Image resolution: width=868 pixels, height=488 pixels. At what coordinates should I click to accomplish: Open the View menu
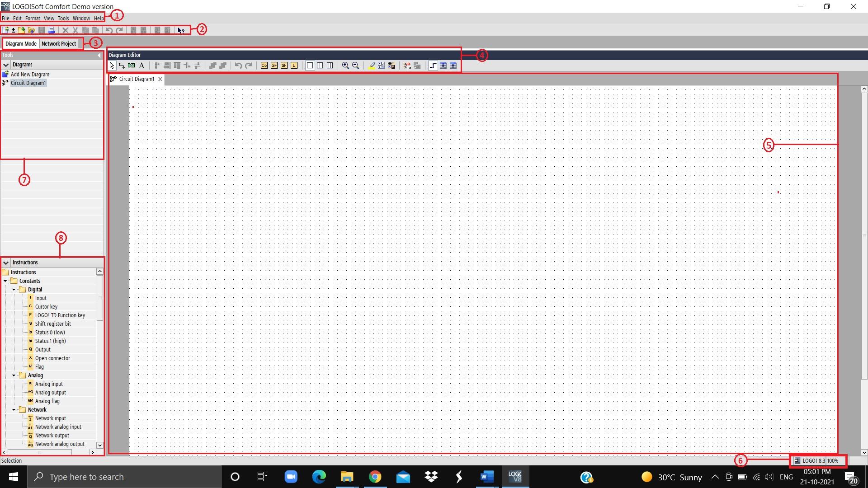(48, 18)
